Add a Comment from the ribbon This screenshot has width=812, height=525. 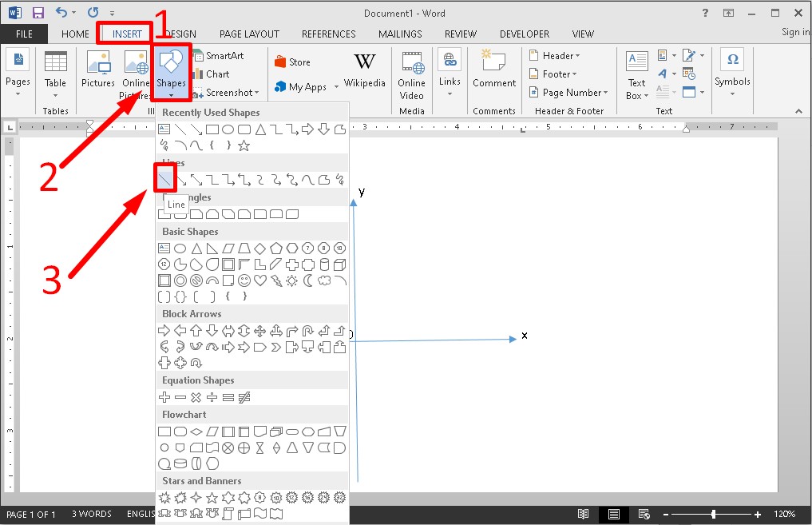point(494,70)
